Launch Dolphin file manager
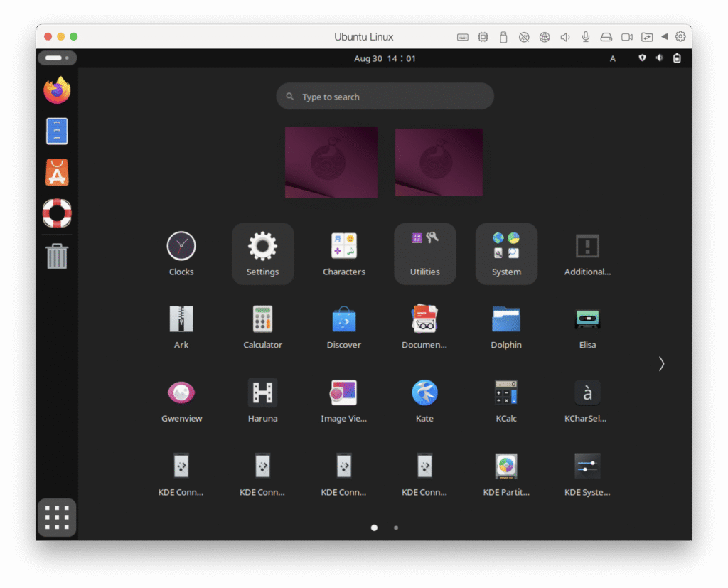 506,327
